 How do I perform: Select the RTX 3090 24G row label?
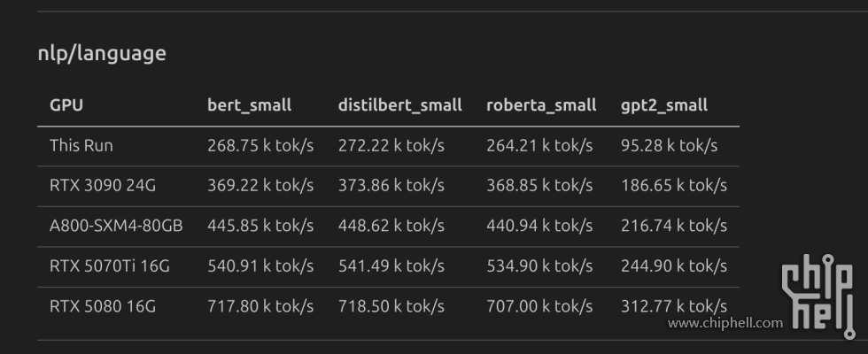point(101,185)
